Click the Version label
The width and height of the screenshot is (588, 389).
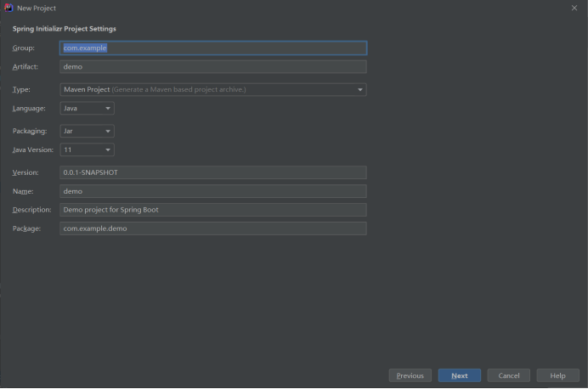[x=25, y=172]
